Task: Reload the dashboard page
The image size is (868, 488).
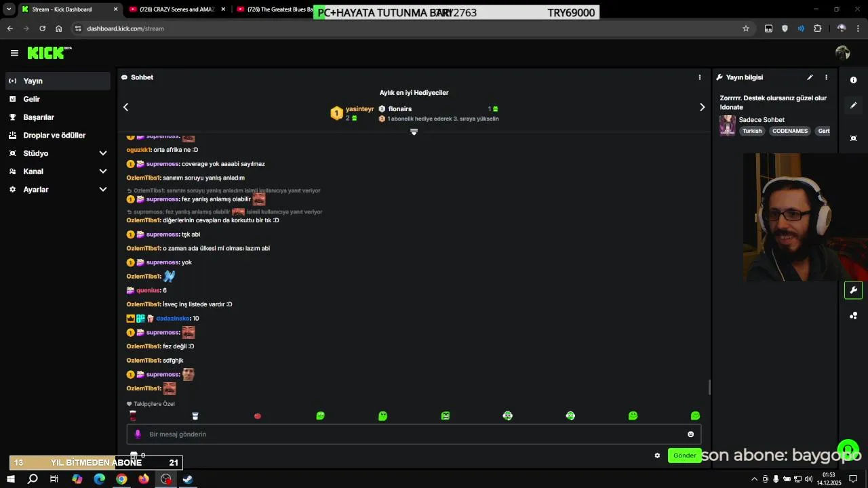Action: point(42,28)
